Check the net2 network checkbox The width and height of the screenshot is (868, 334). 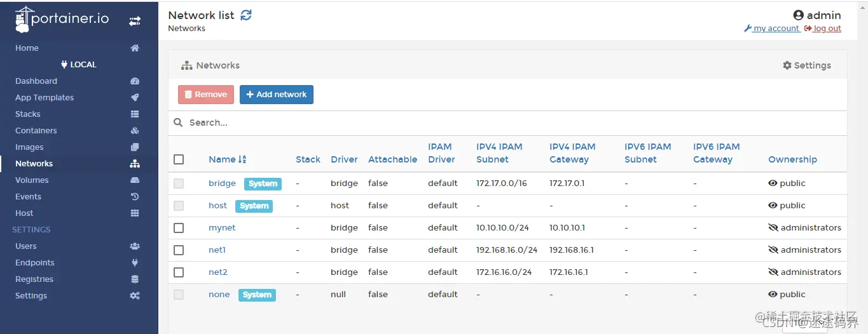point(179,272)
